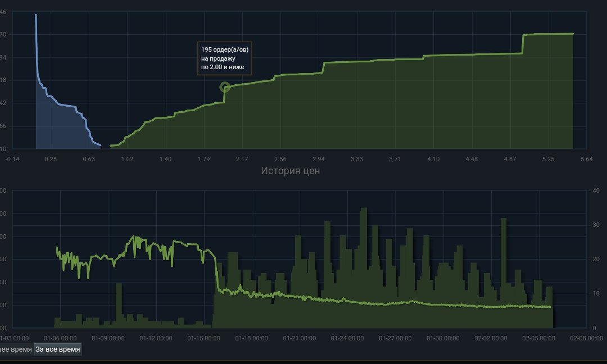Screen dimensions: 607x364
Task: Click the 02-05 00:00 date label
Action: coord(538,338)
